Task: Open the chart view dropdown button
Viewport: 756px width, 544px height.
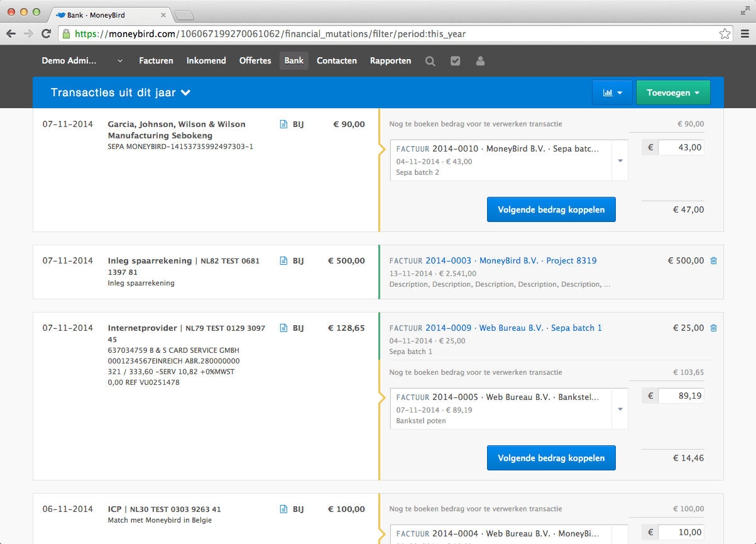Action: (x=612, y=92)
